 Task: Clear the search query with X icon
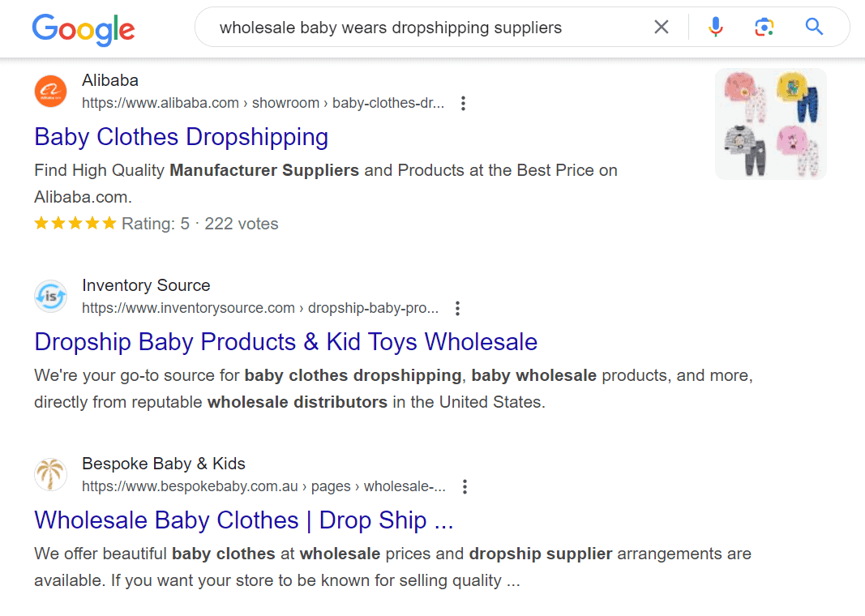661,27
